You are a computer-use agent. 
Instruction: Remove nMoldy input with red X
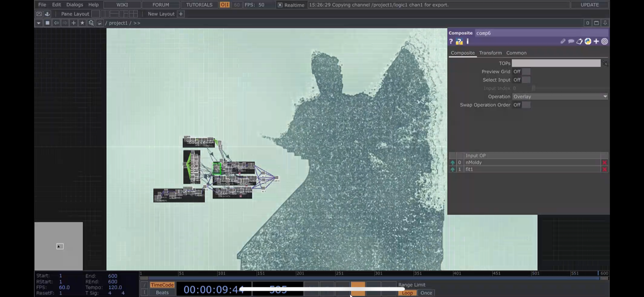604,163
